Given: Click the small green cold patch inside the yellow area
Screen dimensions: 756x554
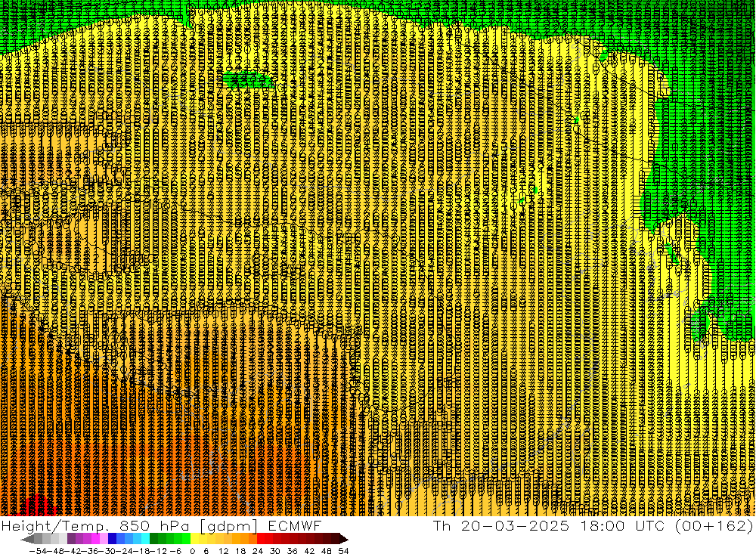Looking at the screenshot, I should pos(248,79).
